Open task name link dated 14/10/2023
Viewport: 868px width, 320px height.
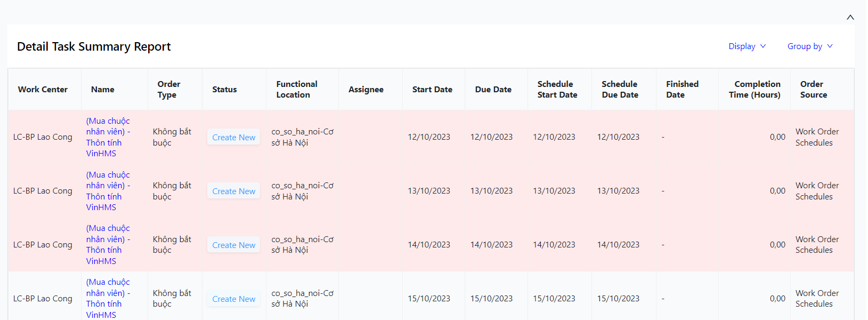coord(108,245)
